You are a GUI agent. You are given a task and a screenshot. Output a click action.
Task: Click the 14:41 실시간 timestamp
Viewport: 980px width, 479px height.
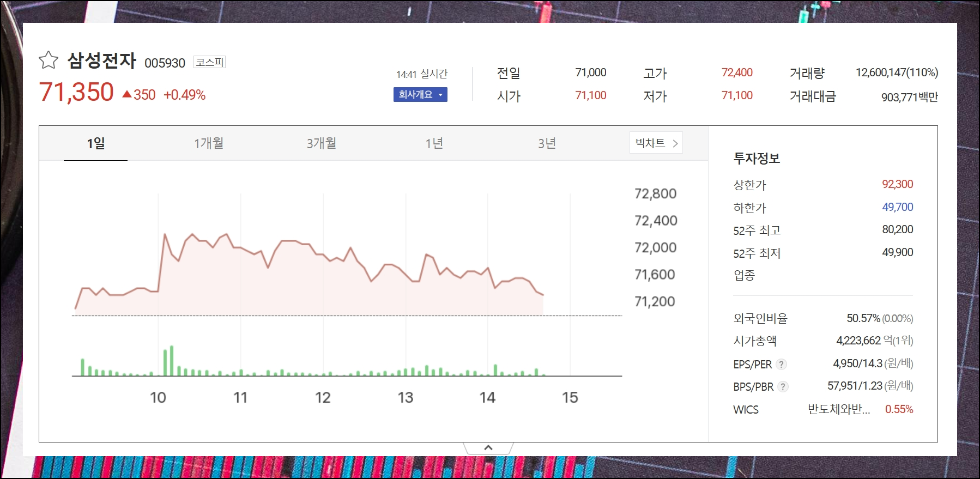(421, 74)
